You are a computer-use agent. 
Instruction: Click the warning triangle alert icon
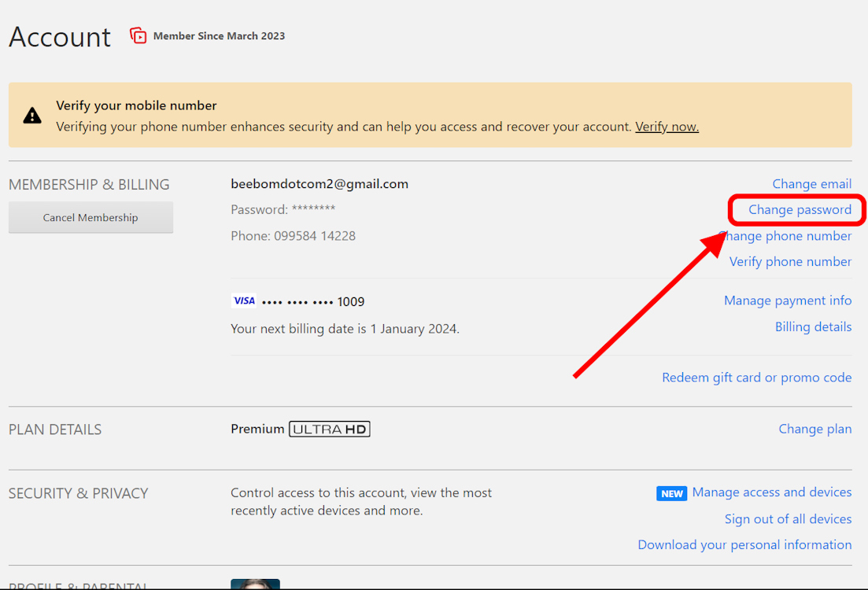click(x=31, y=115)
